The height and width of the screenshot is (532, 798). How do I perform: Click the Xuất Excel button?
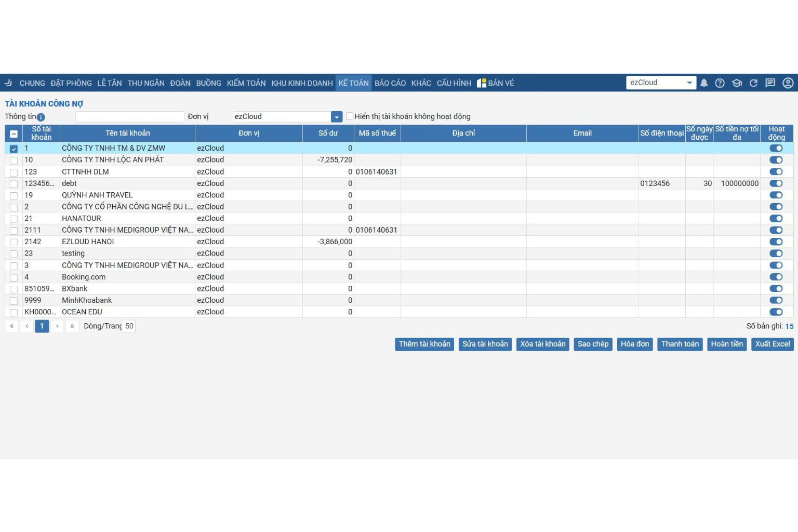coord(772,344)
